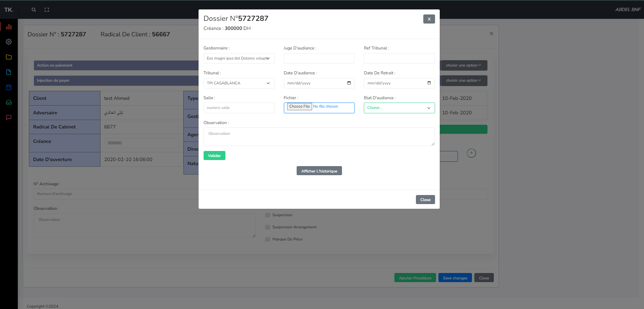Toggle the fullscreen icon in top bar
Image resolution: width=644 pixels, height=309 pixels.
pyautogui.click(x=47, y=10)
